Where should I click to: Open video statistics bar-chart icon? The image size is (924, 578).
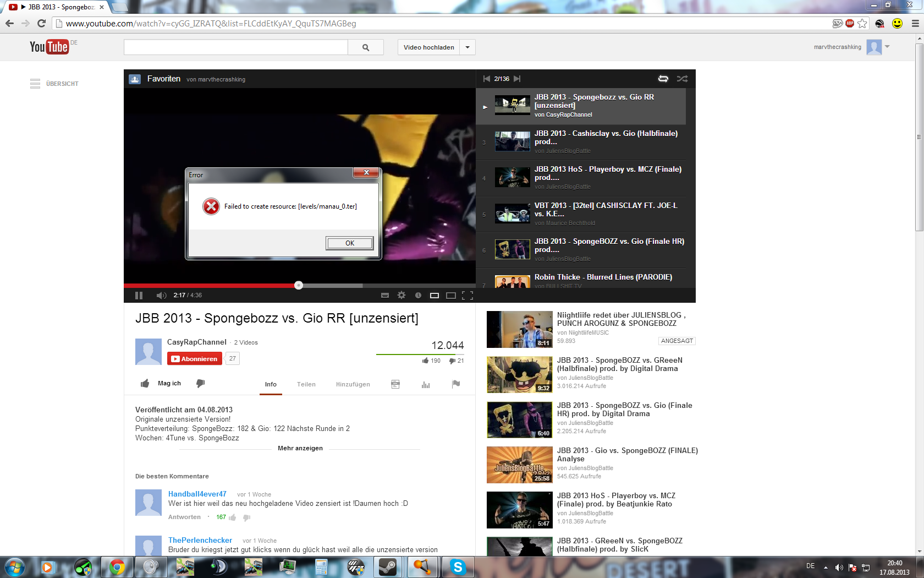[x=426, y=384]
